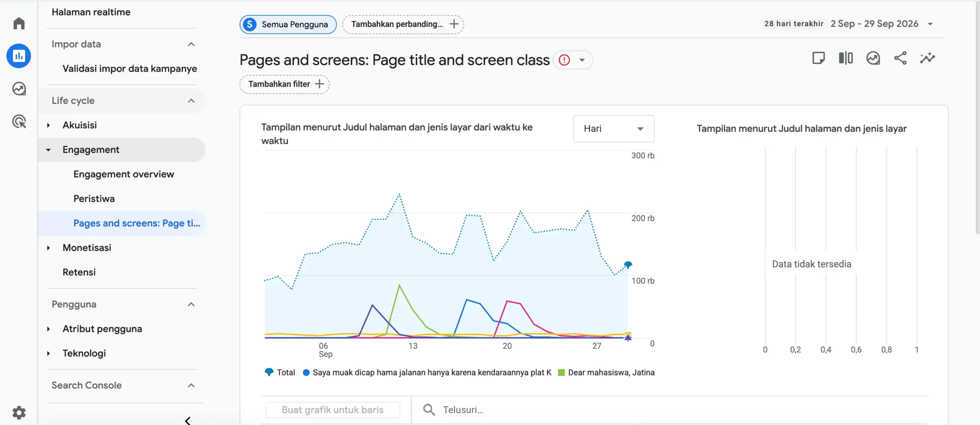The image size is (980, 425).
Task: Expand the Atribut pengguna tree item
Action: (48, 329)
